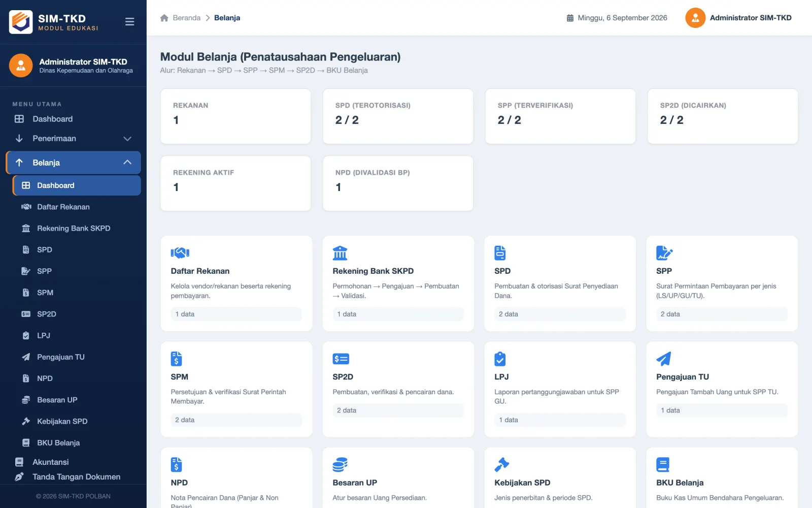Open Rekening Bank SKPD in sidebar
This screenshot has width=812, height=508.
click(77, 228)
